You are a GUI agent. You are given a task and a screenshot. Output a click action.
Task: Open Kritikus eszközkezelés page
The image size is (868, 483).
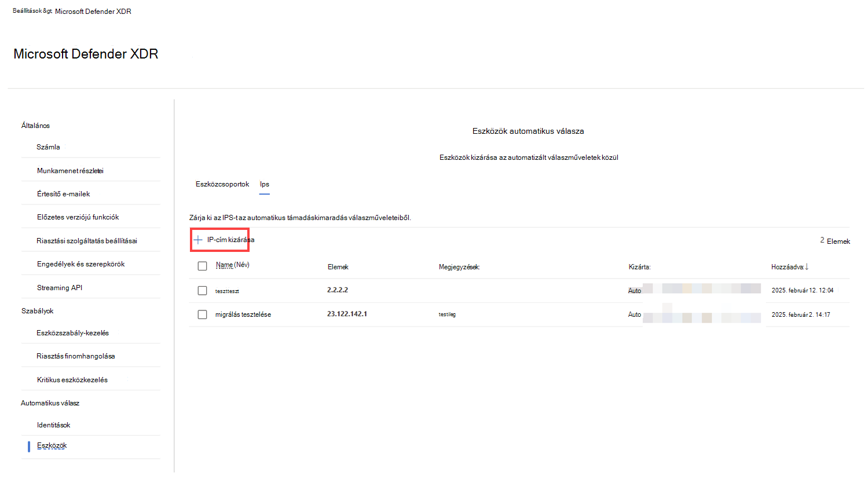pos(72,380)
